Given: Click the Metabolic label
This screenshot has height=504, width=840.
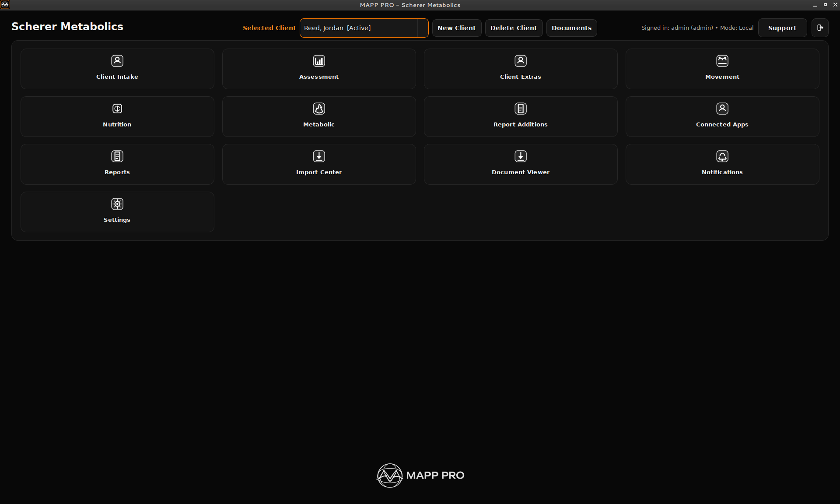Looking at the screenshot, I should (319, 124).
